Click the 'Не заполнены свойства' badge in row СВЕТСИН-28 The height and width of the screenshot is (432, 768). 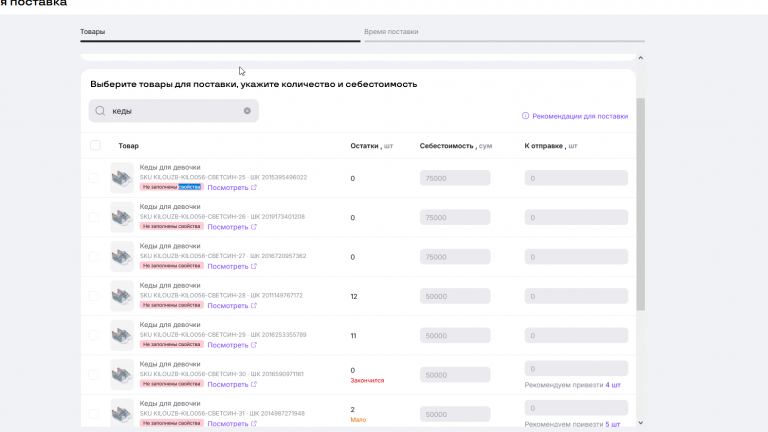click(171, 305)
